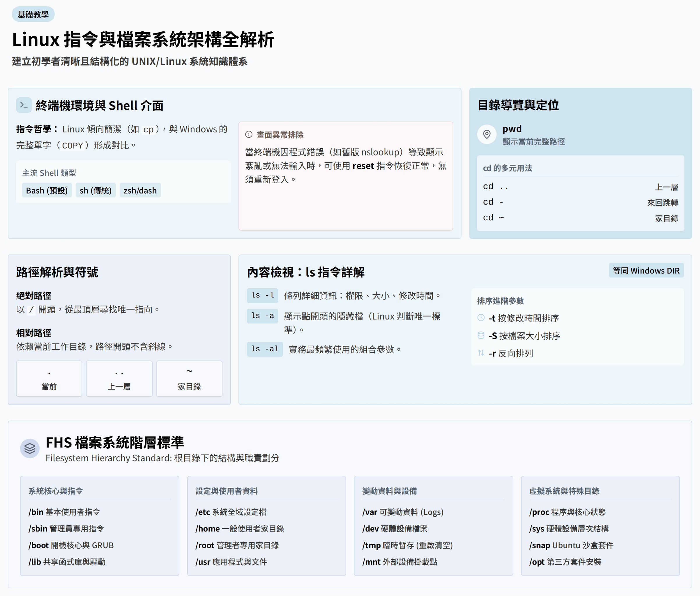Click the 變動資料與設備 column heading
Image resolution: width=700 pixels, height=596 pixels.
390,491
